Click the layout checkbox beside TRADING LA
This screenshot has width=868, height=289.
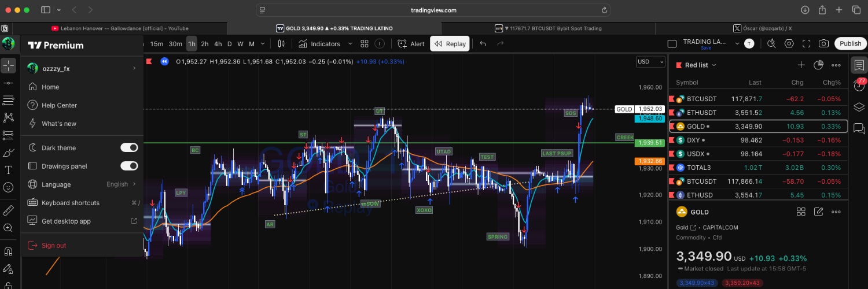(672, 44)
